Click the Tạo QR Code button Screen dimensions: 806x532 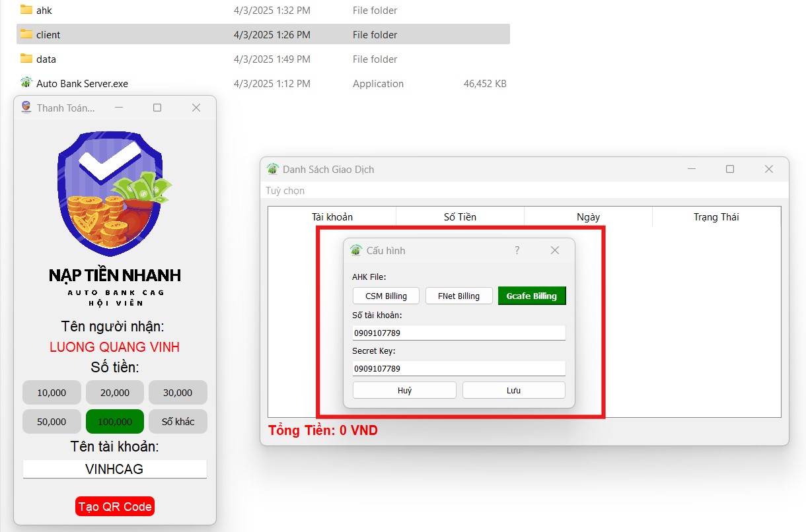114,506
